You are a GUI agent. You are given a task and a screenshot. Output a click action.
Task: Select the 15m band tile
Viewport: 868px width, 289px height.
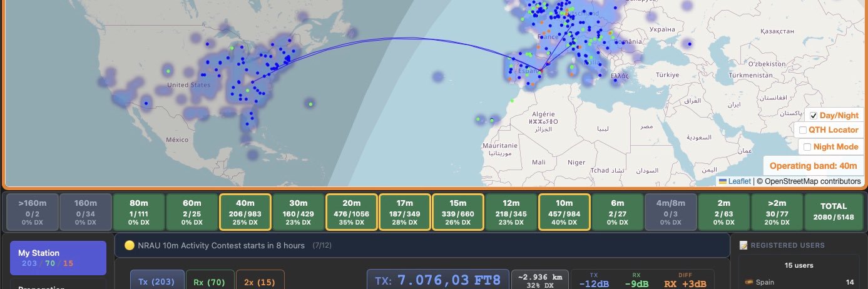tap(457, 213)
